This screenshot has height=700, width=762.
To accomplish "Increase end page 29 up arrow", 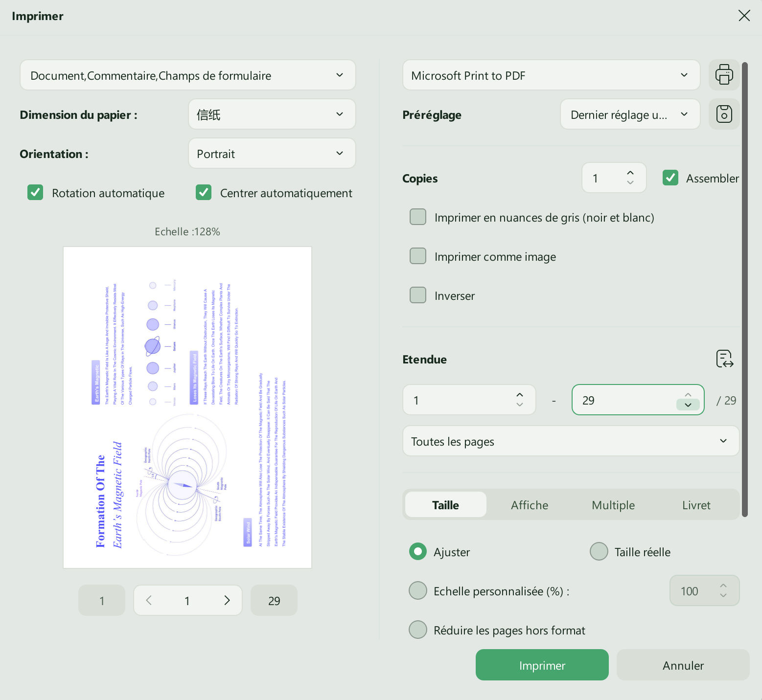I will click(x=688, y=394).
